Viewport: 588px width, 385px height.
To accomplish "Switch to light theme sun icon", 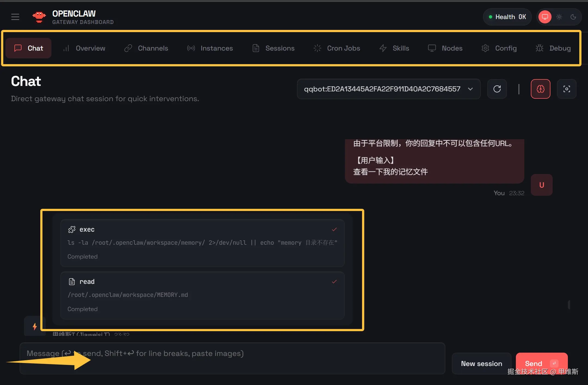I will coord(559,17).
